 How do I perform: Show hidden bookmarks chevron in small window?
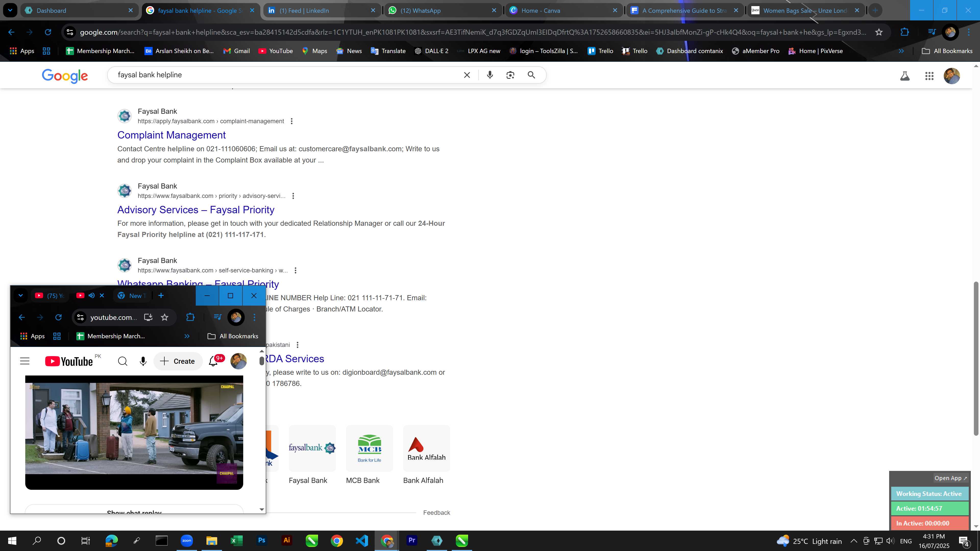[187, 336]
